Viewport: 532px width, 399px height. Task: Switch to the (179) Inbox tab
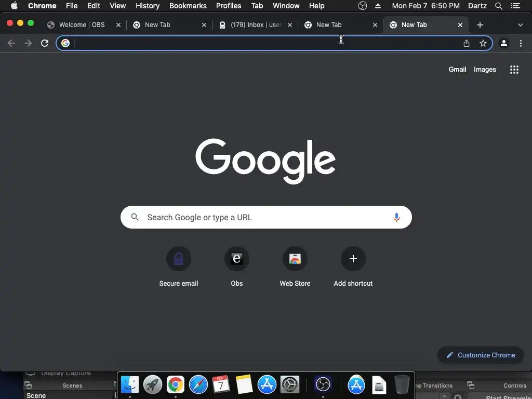point(256,25)
